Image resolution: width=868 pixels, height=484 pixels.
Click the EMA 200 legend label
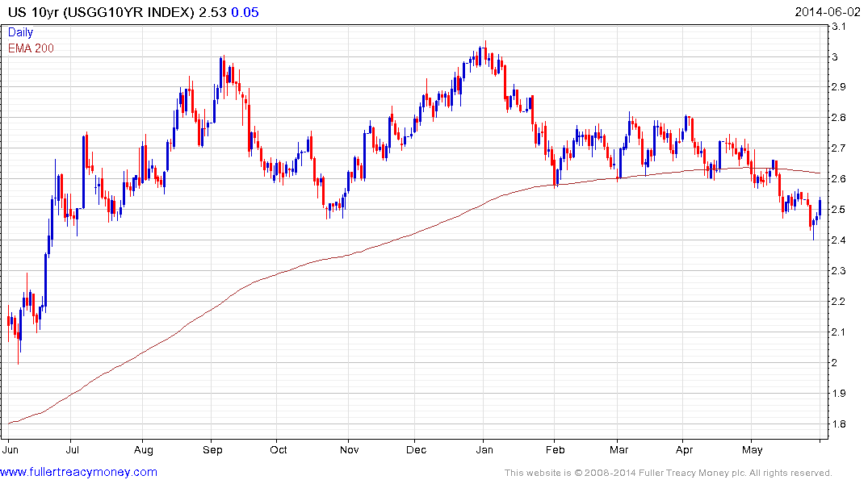tap(31, 48)
